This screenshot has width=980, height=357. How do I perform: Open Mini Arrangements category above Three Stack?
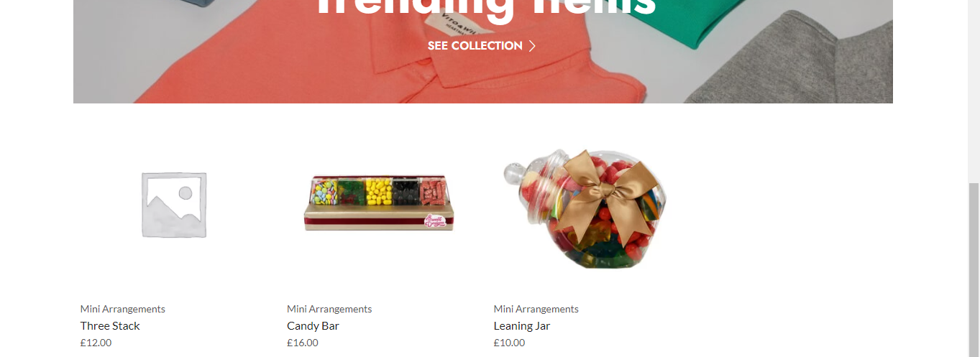123,309
